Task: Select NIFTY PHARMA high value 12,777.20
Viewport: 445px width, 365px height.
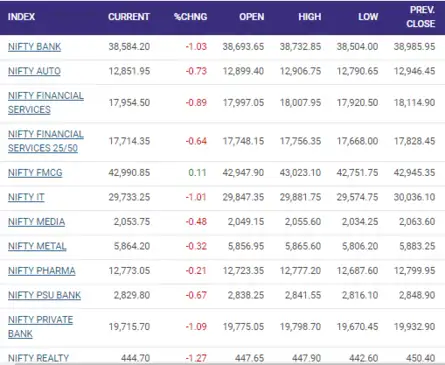Action: coord(300,271)
